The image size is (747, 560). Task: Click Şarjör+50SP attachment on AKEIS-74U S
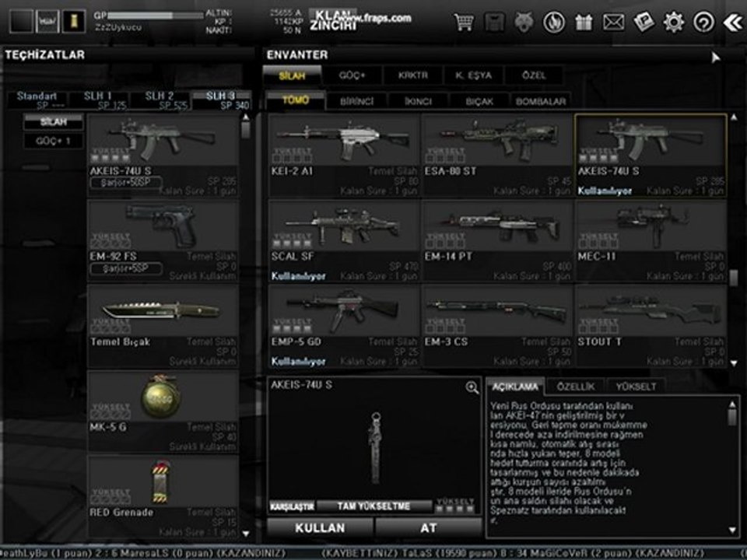126,182
